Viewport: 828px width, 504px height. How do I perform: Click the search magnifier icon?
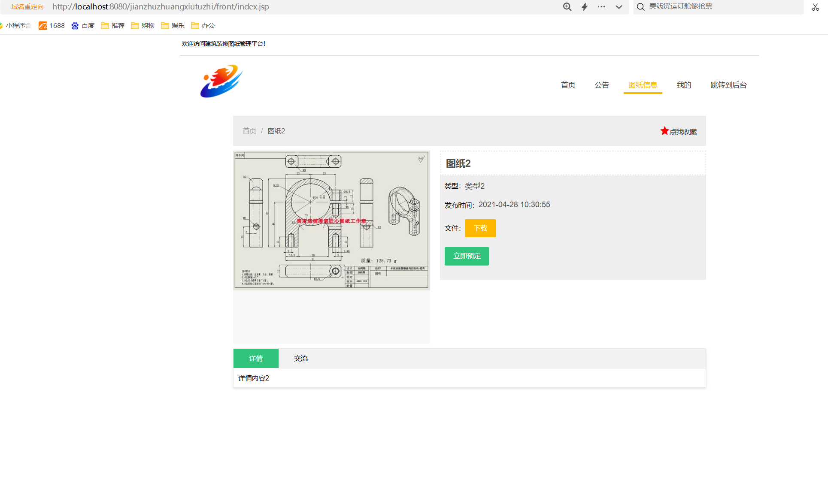(640, 7)
